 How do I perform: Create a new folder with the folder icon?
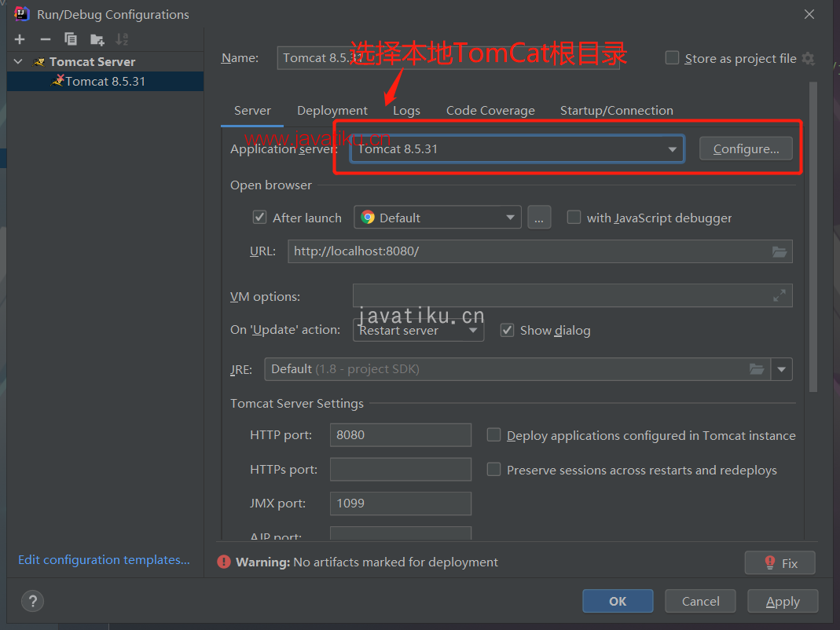pyautogui.click(x=97, y=39)
